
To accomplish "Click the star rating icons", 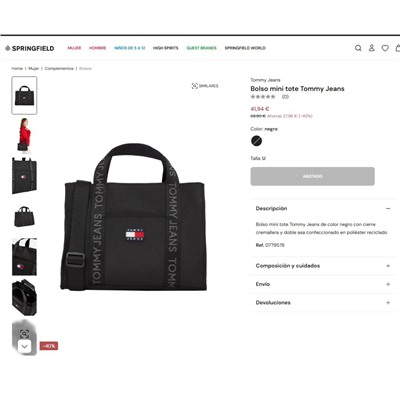I will click(x=263, y=97).
